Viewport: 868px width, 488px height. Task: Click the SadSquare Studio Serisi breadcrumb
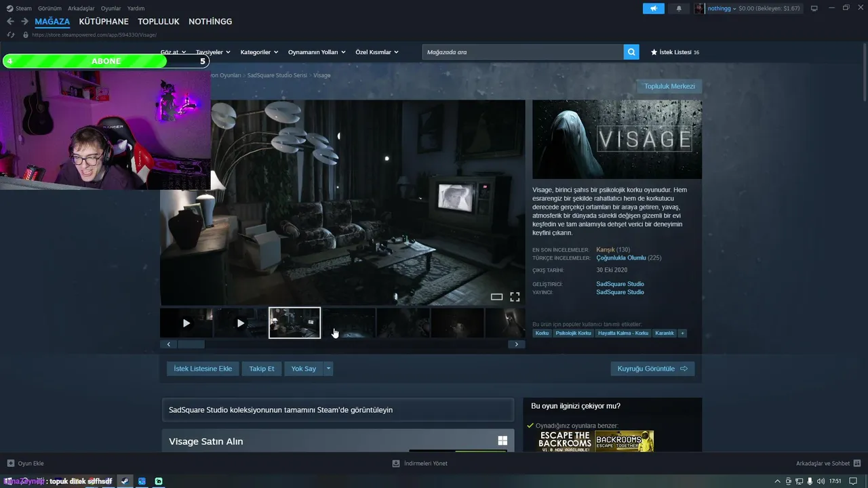pyautogui.click(x=277, y=75)
